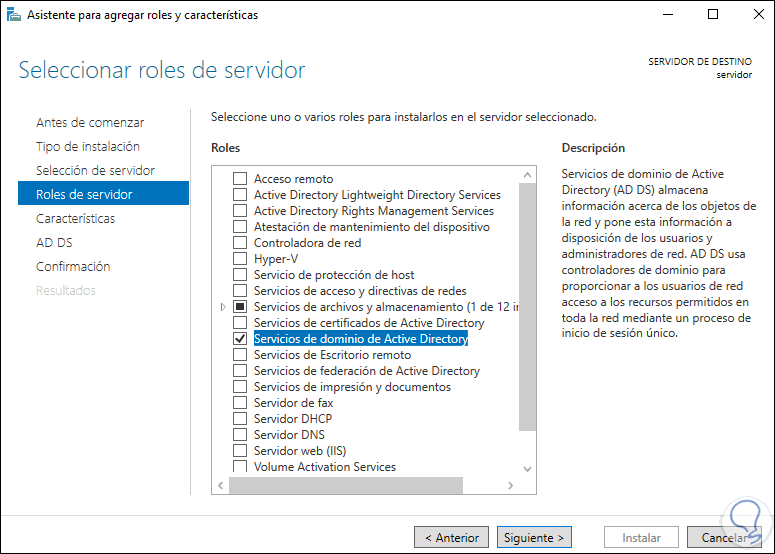Enable the Servidor DHCP role checkbox

pos(240,419)
